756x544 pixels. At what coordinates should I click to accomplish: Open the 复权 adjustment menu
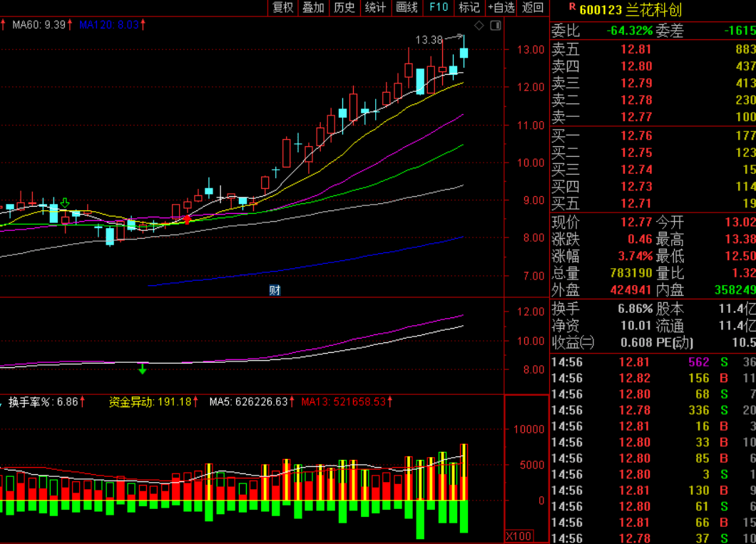coord(282,8)
